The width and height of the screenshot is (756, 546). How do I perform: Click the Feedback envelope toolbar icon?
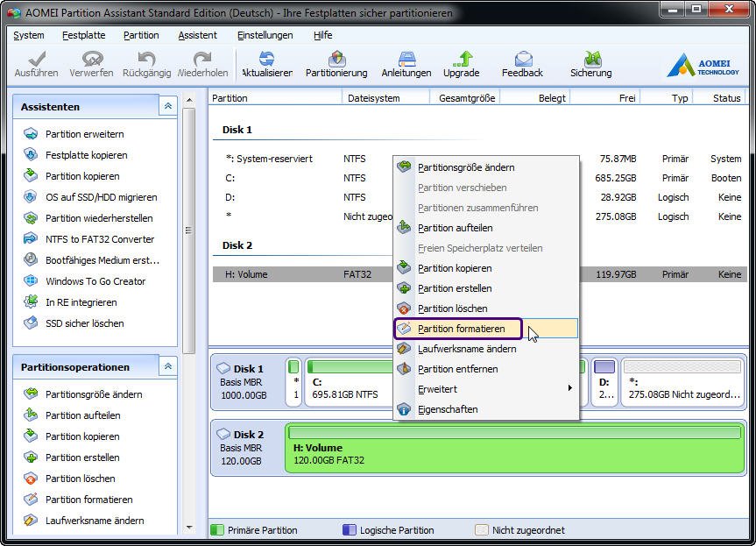(x=523, y=59)
